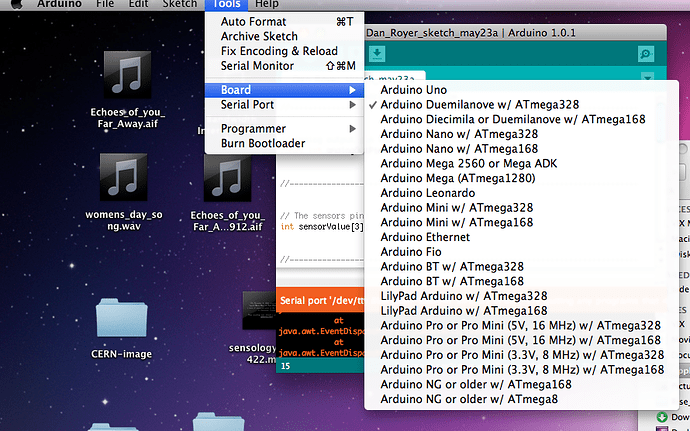Screen dimensions: 690x431
Task: Open the tab dropdown arrow in Arduino window
Action: click(647, 77)
